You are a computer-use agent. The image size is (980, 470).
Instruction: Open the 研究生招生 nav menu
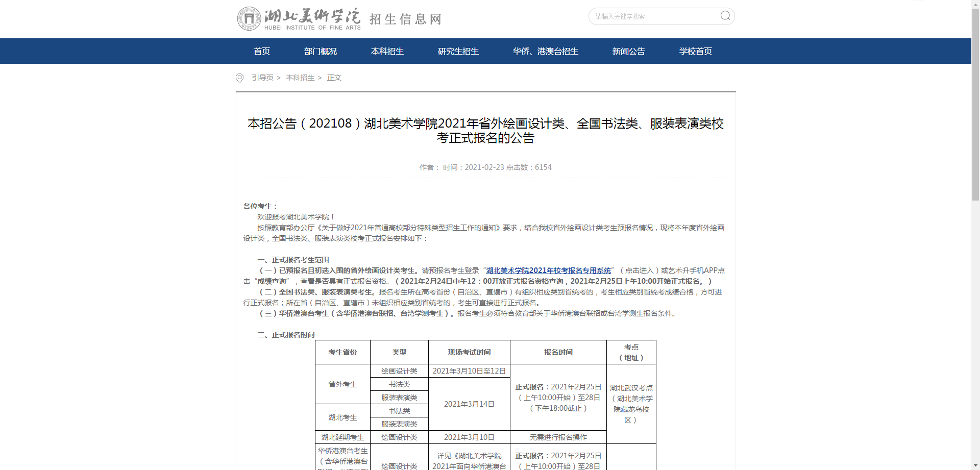click(x=458, y=51)
